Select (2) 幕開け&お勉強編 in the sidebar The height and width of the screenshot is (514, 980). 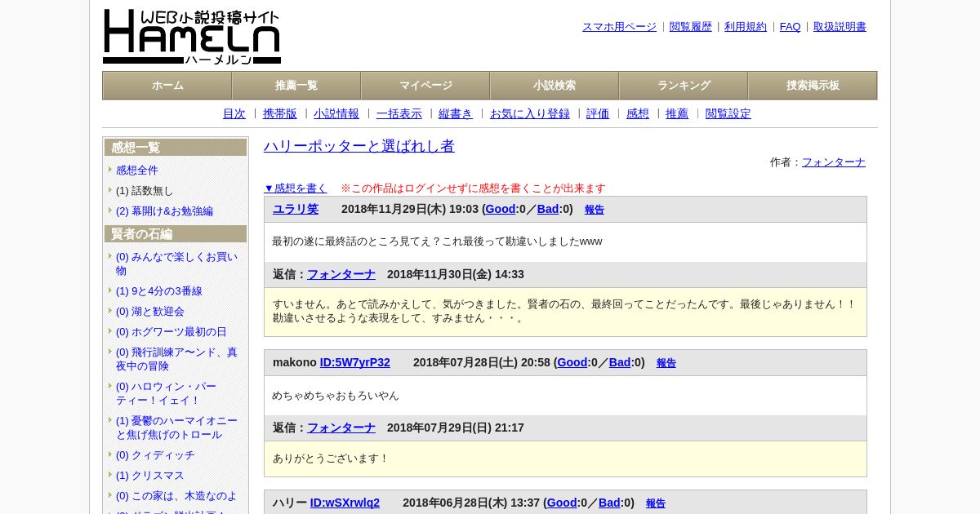click(x=164, y=211)
